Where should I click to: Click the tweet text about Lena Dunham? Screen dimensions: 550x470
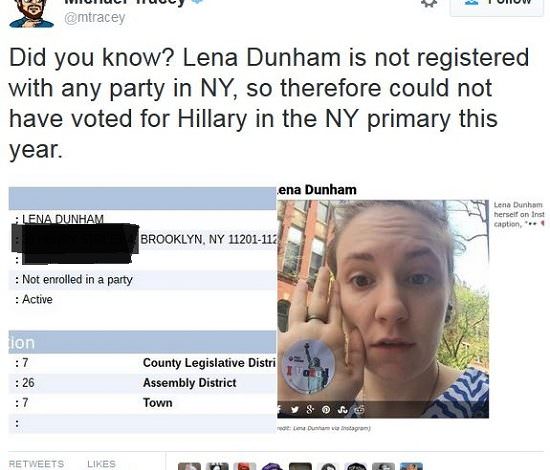[269, 103]
